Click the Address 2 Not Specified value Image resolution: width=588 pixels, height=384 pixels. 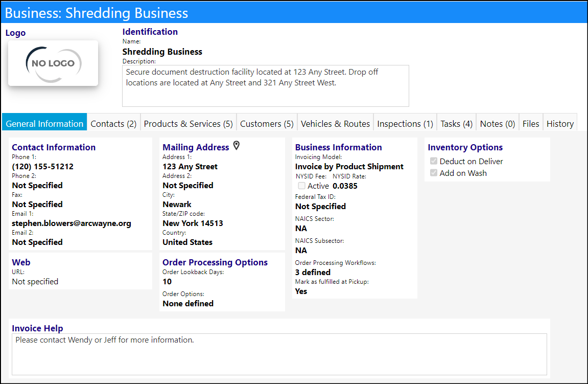point(188,186)
